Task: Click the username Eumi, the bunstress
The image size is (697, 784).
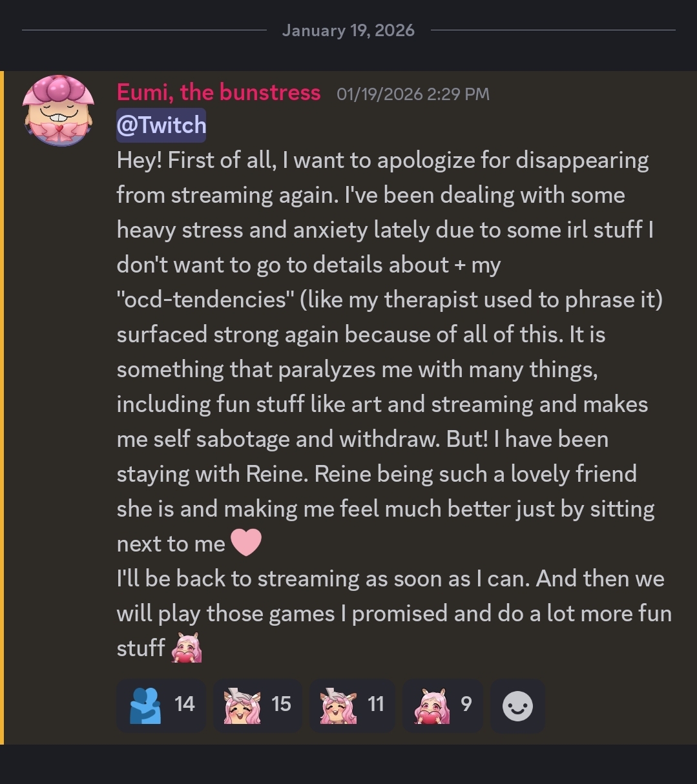Action: coord(218,92)
